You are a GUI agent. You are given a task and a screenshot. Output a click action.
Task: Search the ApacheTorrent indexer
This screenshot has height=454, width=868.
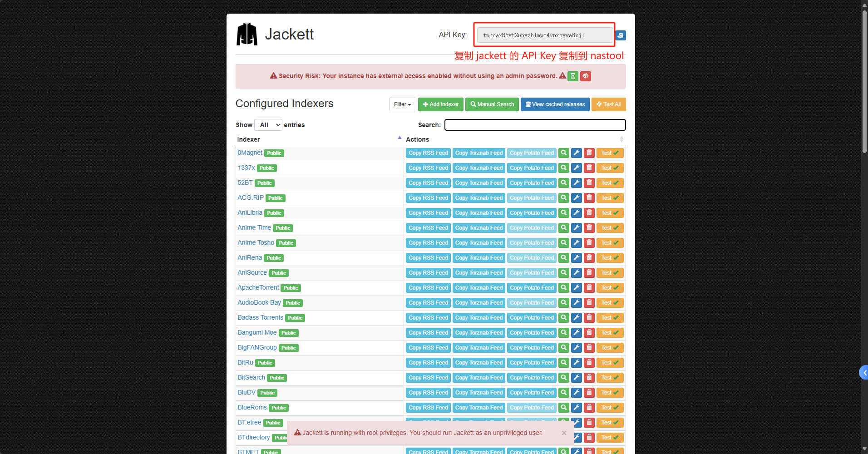[x=563, y=288]
